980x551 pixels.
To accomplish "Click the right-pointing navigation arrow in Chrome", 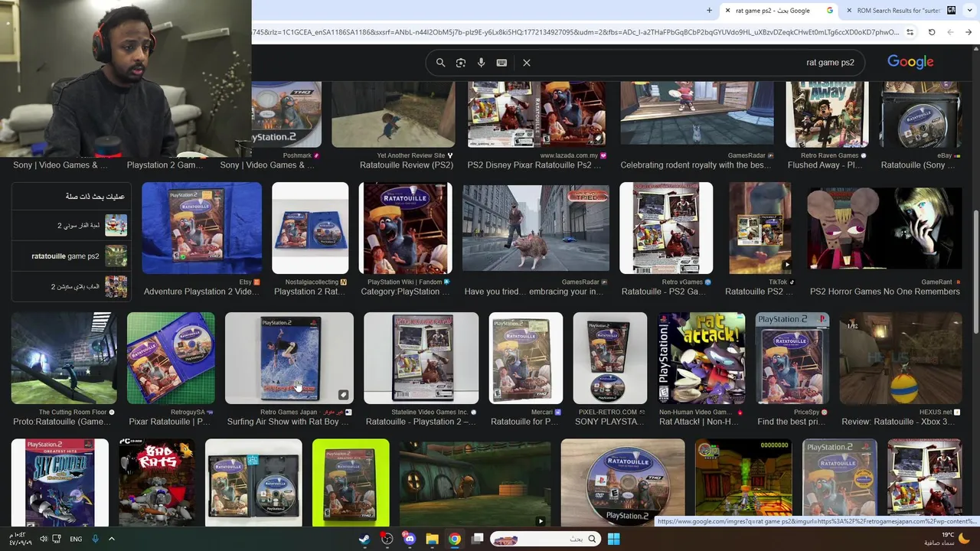I will pyautogui.click(x=969, y=32).
